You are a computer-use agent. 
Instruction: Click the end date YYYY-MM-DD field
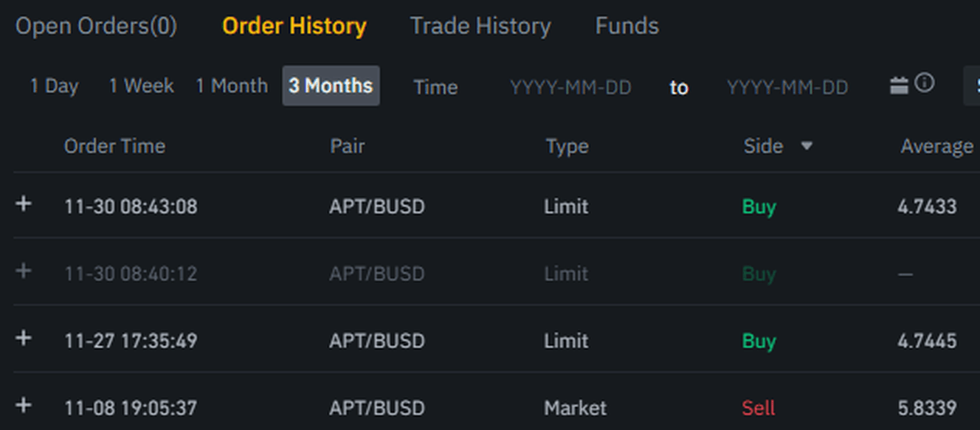787,88
